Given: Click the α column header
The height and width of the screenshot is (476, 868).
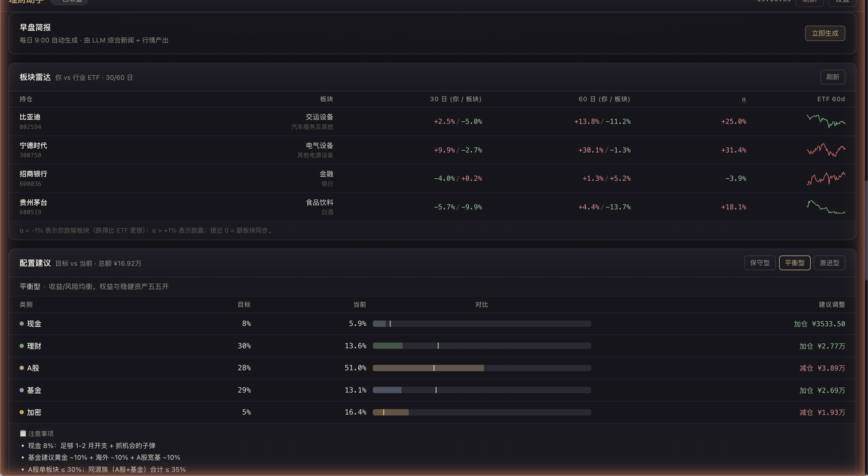Looking at the screenshot, I should (744, 99).
